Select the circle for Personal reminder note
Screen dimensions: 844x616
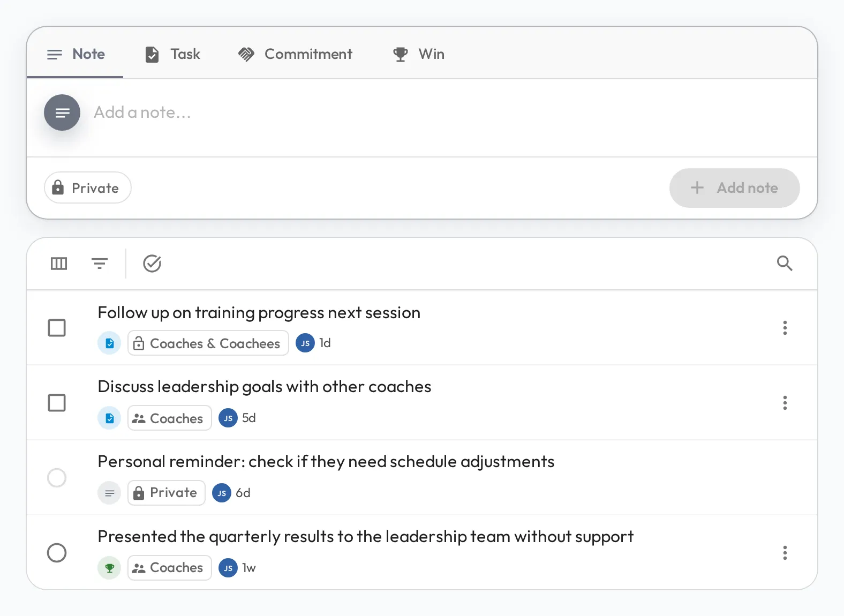point(57,477)
